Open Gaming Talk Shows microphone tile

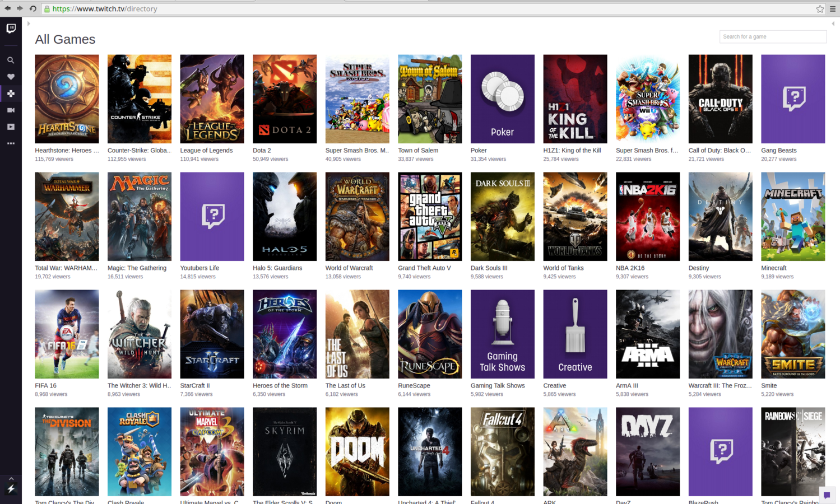pos(503,334)
